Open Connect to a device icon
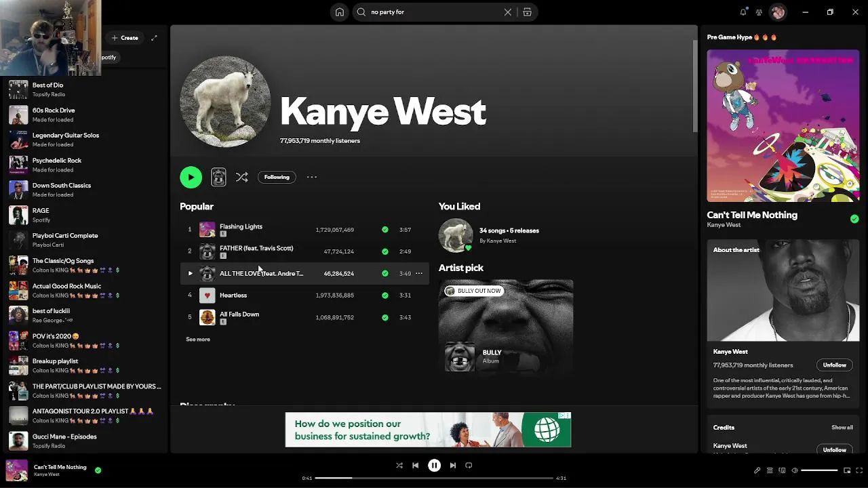 782,470
